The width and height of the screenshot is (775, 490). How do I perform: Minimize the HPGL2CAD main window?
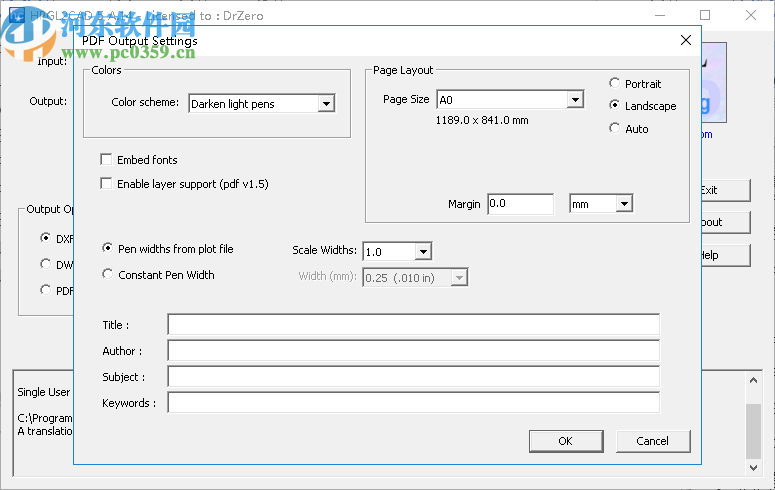point(660,15)
